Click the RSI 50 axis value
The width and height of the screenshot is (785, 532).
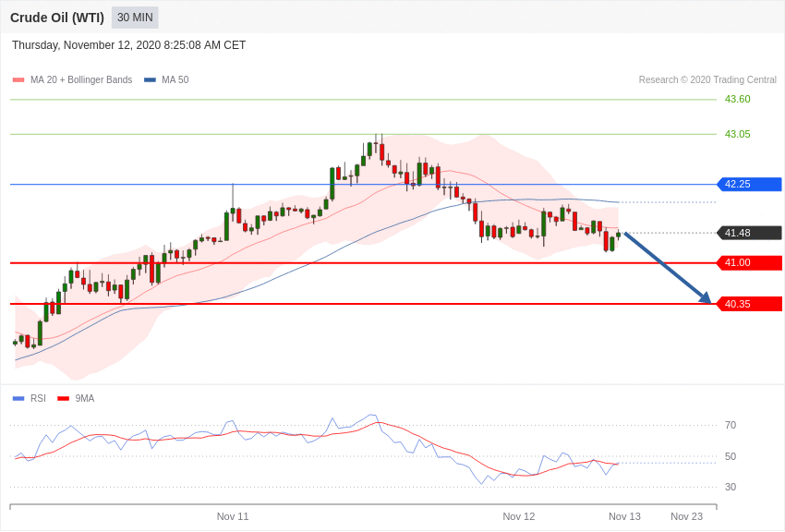coord(731,456)
